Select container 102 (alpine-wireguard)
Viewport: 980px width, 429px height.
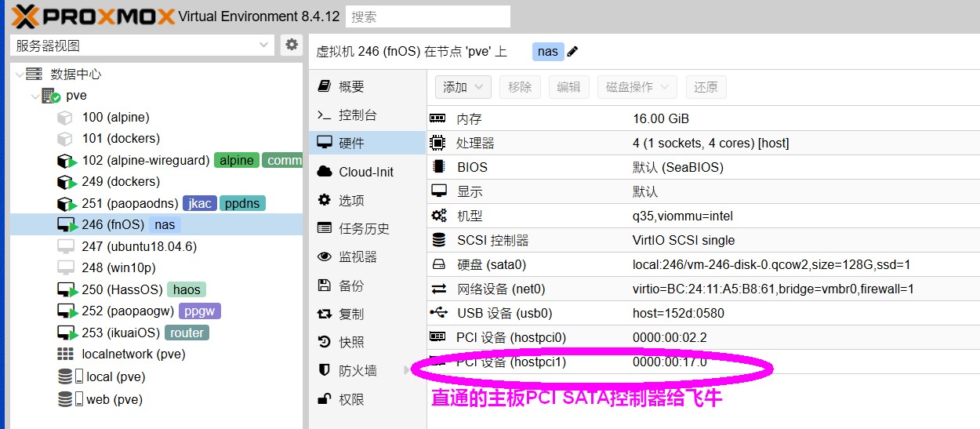[145, 160]
